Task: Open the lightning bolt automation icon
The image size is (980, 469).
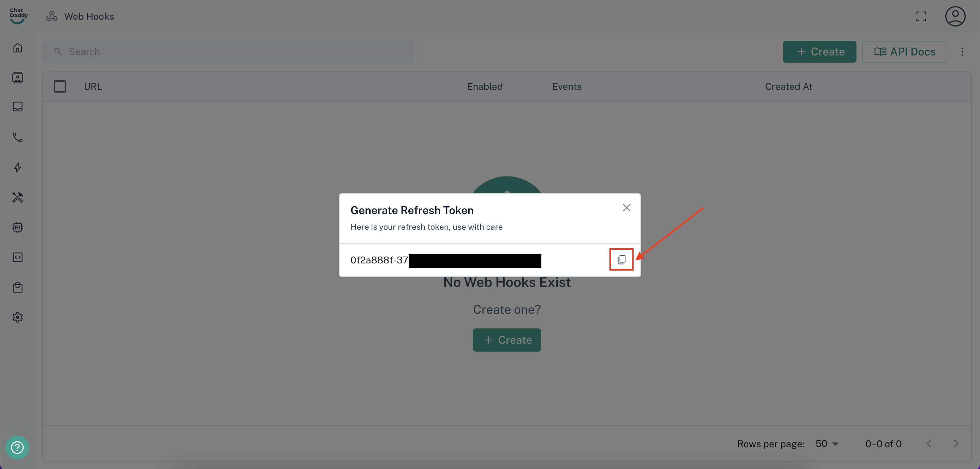Action: pos(17,167)
